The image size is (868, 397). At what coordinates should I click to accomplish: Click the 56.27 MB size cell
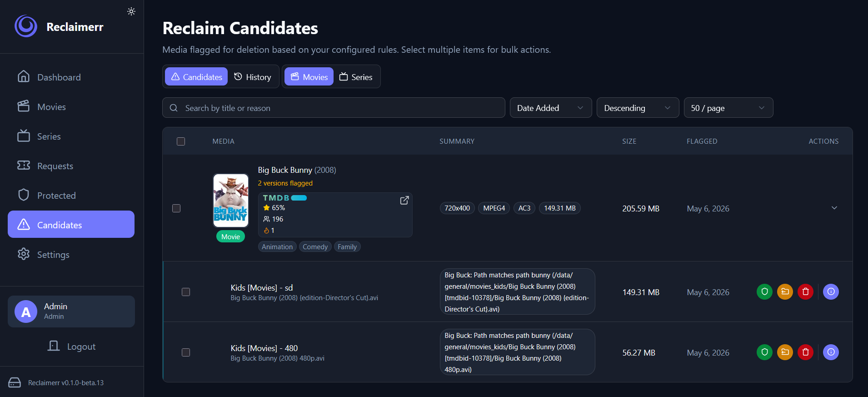click(x=639, y=352)
